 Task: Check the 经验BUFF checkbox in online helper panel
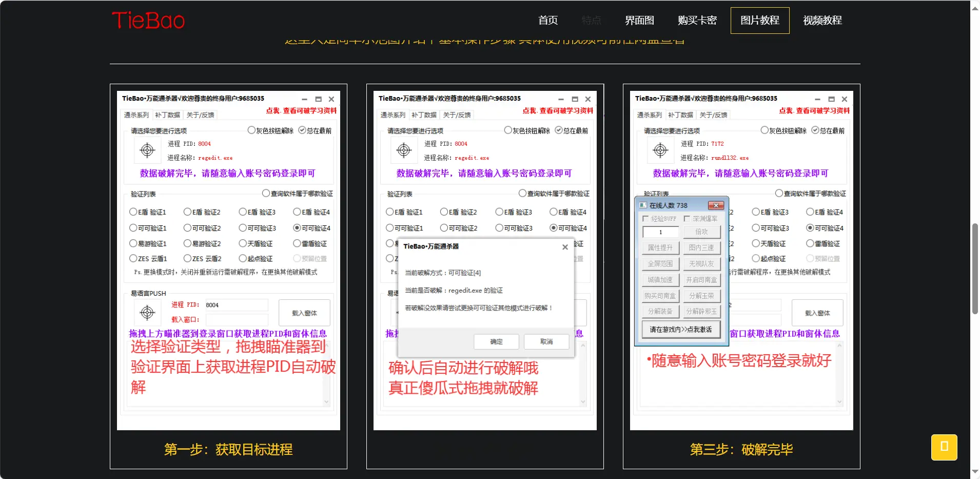(x=646, y=218)
